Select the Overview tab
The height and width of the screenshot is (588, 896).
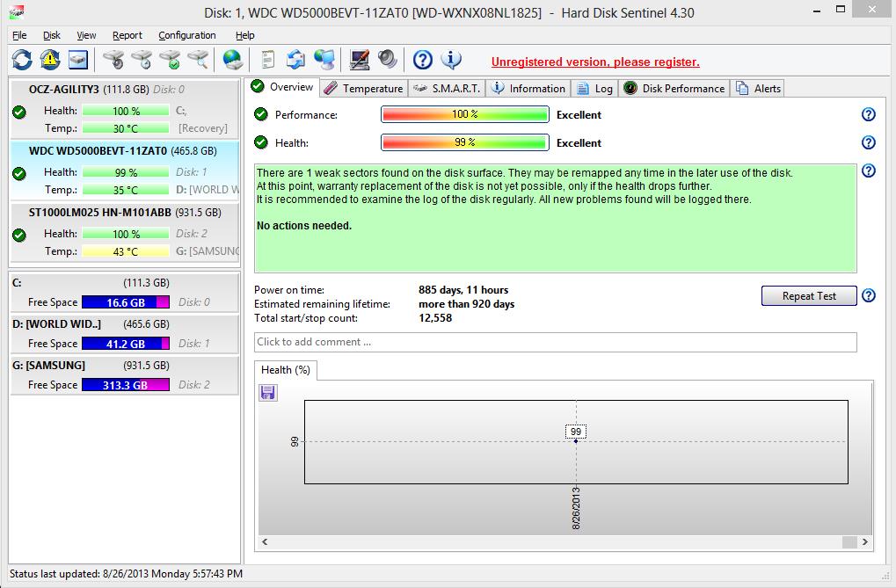point(283,87)
